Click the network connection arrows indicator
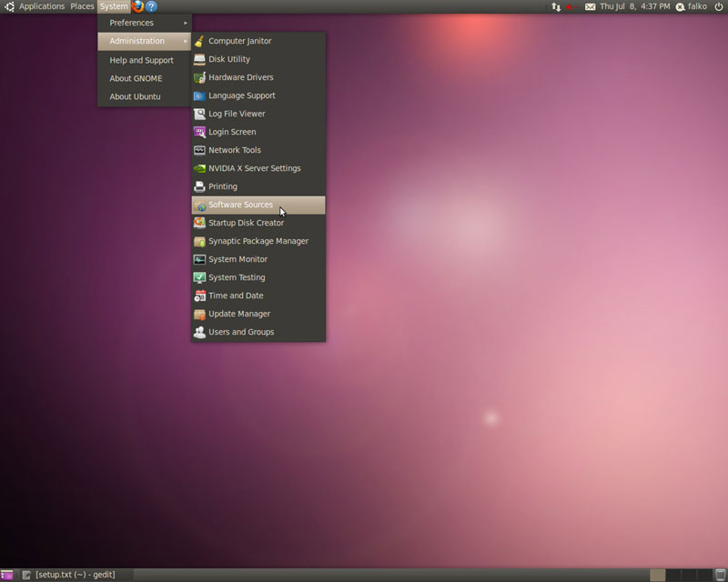This screenshot has width=728, height=582. click(556, 6)
